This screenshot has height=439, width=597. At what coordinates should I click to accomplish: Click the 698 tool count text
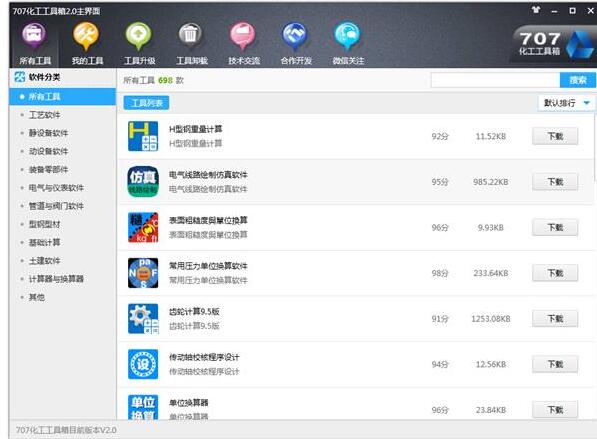click(x=166, y=80)
